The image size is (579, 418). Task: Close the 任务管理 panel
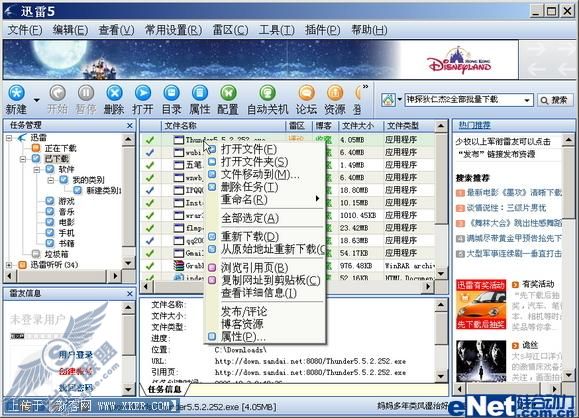click(x=130, y=126)
